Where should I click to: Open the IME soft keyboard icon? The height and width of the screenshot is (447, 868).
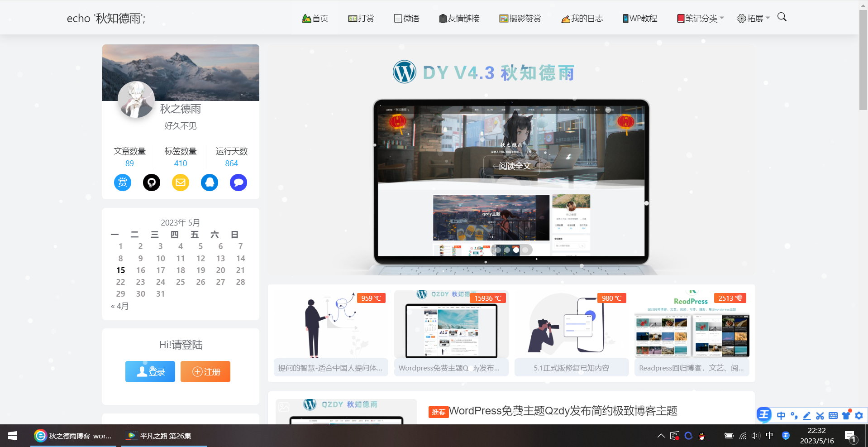pos(833,415)
